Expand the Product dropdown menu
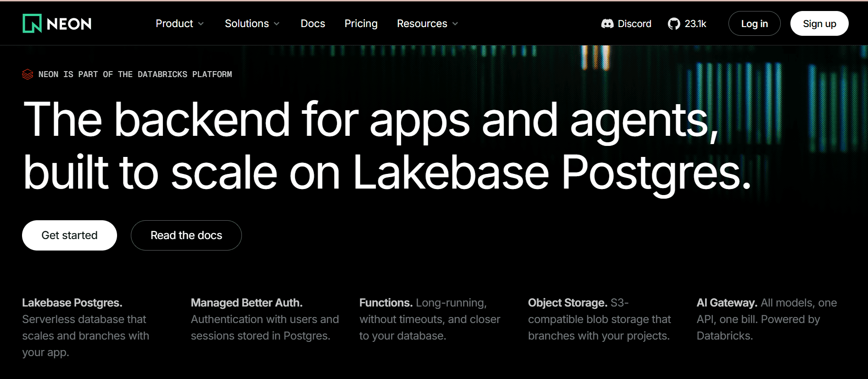The image size is (868, 379). tap(179, 23)
